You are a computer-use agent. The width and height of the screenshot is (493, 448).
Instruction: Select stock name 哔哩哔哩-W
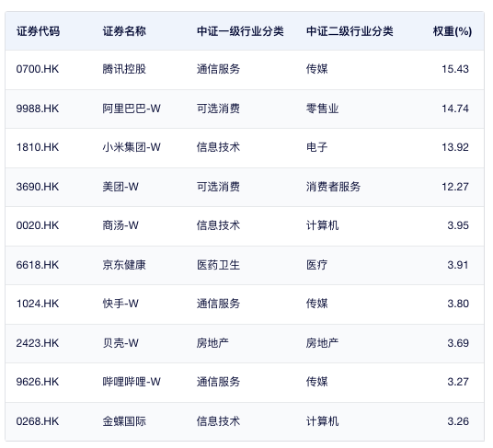pos(132,382)
